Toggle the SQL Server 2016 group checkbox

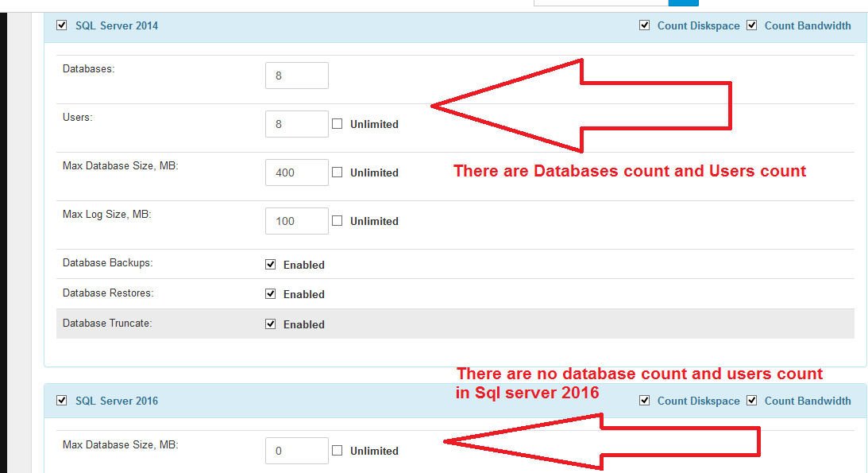tap(61, 401)
